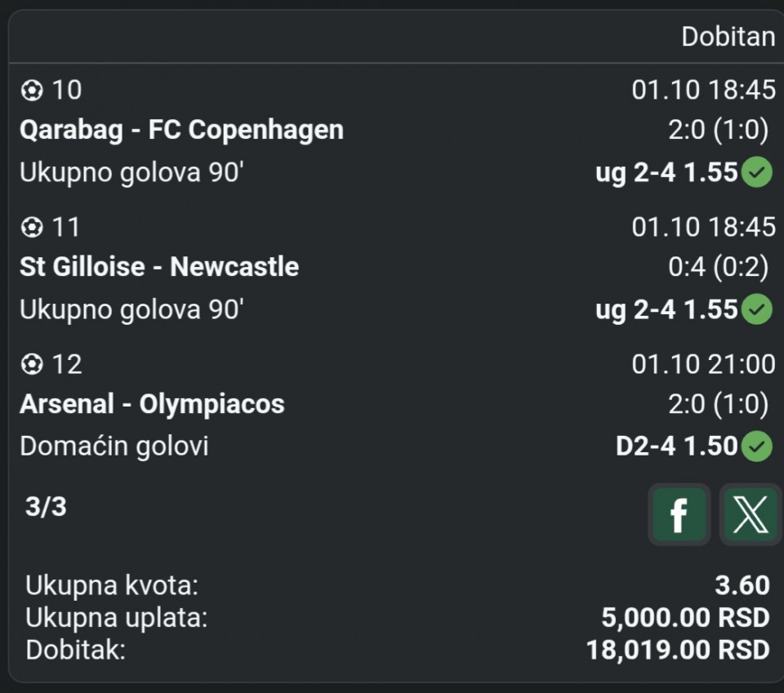This screenshot has width=784, height=693.
Task: Click soccer ball icon beside number 12
Action: [32, 364]
